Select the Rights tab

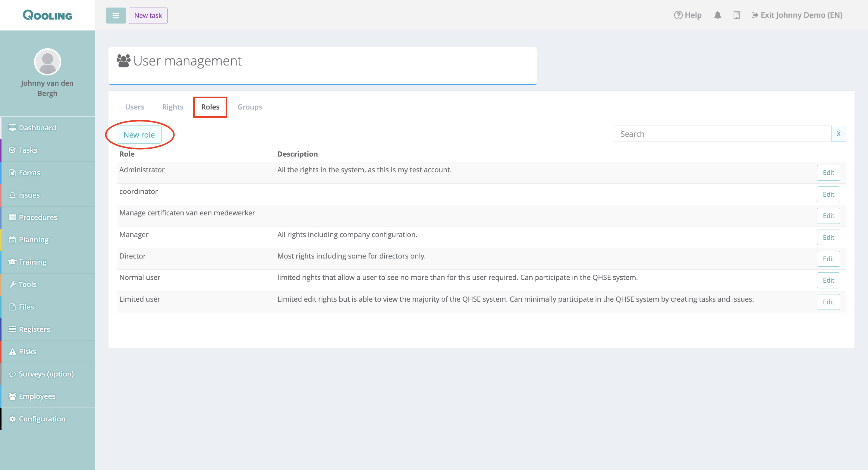click(172, 107)
